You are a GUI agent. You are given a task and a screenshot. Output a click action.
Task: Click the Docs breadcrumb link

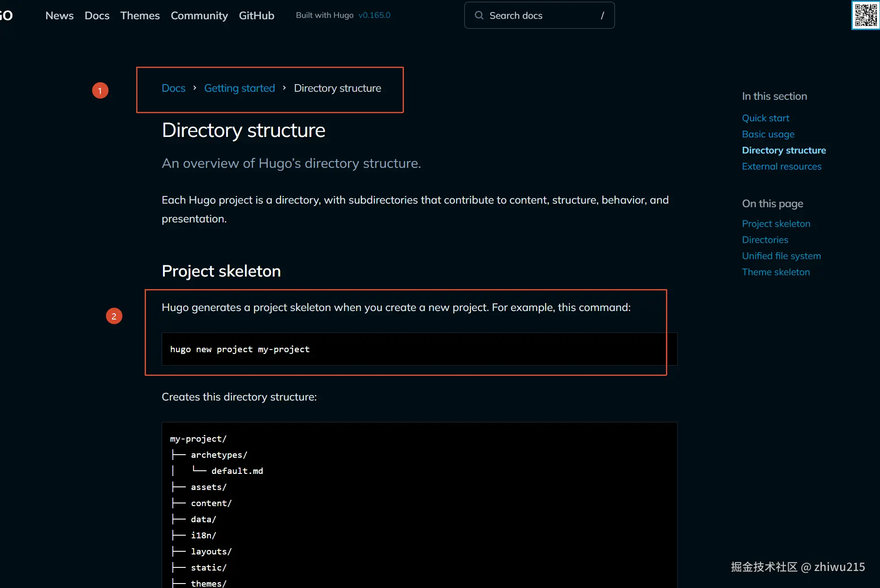click(x=174, y=88)
